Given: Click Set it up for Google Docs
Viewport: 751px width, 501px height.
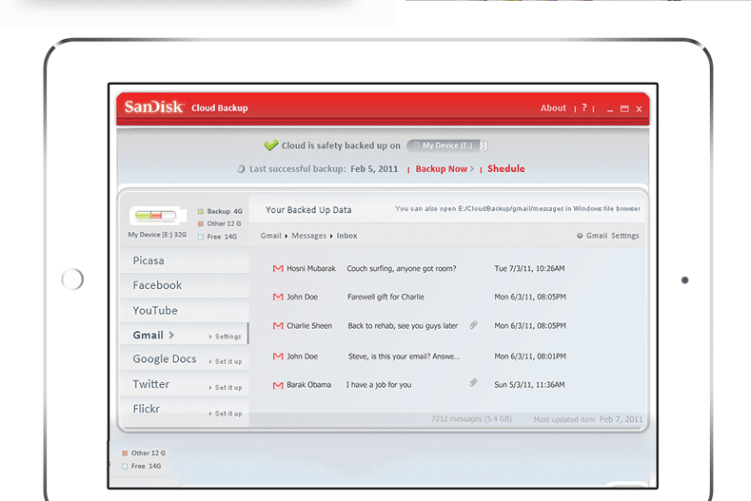Looking at the screenshot, I should coord(226,362).
